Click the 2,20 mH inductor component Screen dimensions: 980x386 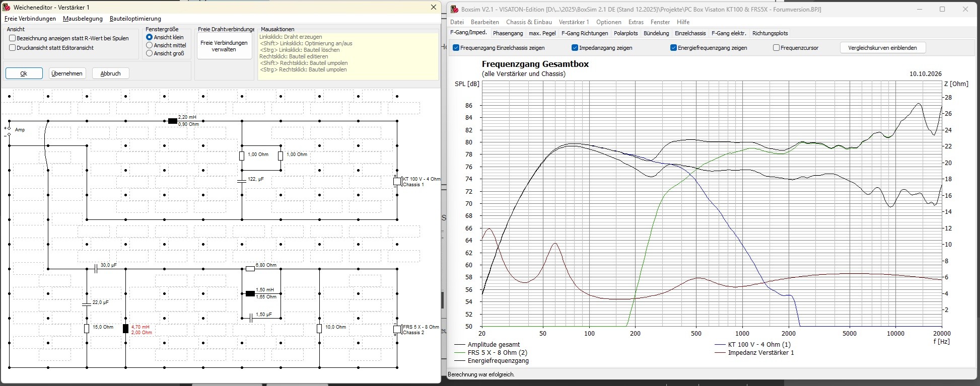[173, 121]
